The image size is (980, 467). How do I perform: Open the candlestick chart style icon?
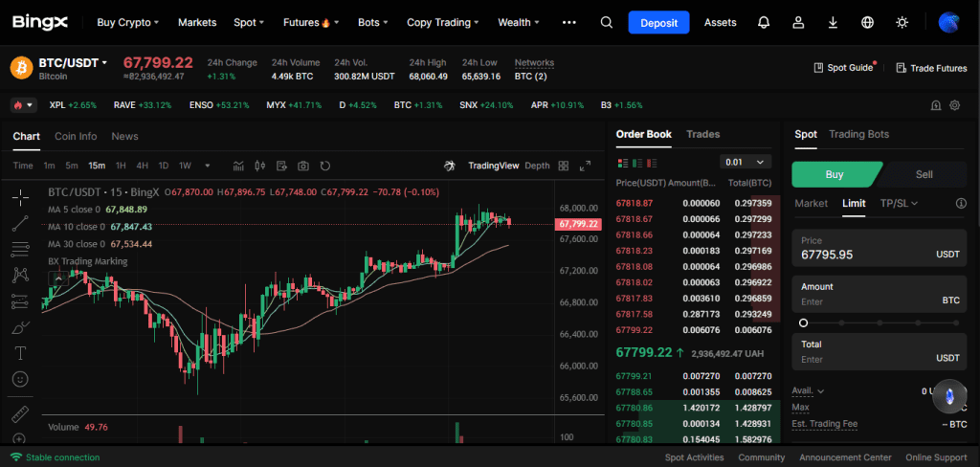tap(260, 166)
